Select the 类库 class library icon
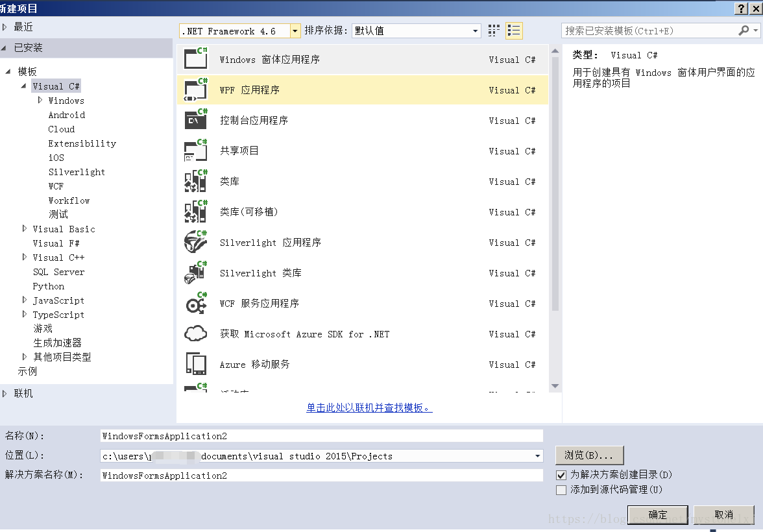 click(x=196, y=180)
